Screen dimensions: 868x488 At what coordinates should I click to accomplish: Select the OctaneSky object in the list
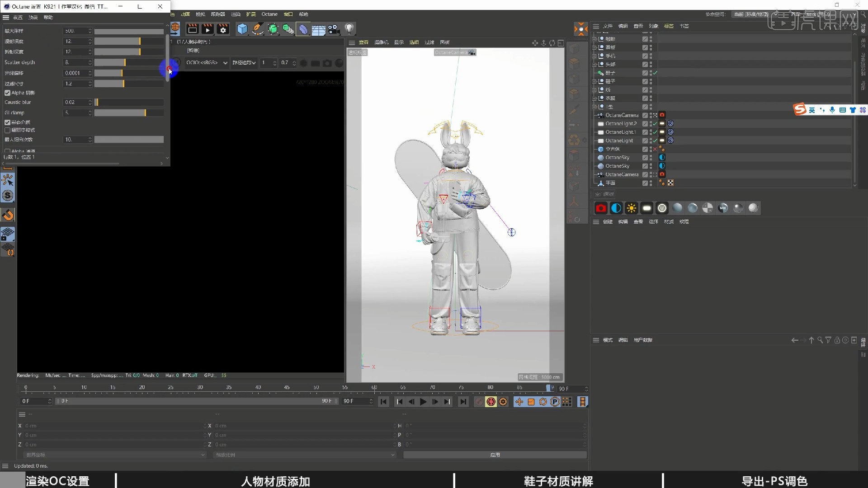tap(618, 157)
